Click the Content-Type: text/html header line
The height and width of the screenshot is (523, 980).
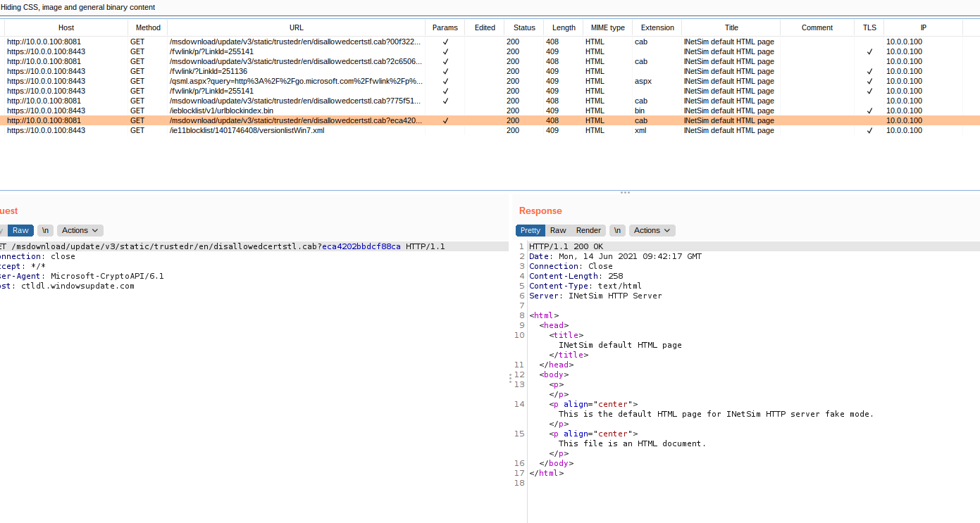(x=585, y=286)
